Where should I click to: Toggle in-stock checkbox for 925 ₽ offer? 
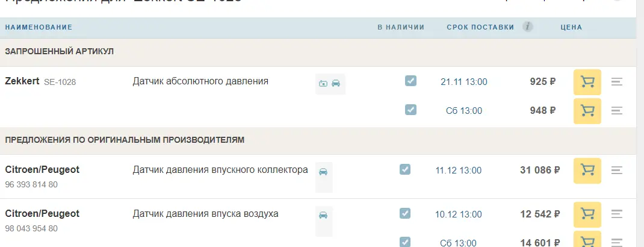[410, 81]
